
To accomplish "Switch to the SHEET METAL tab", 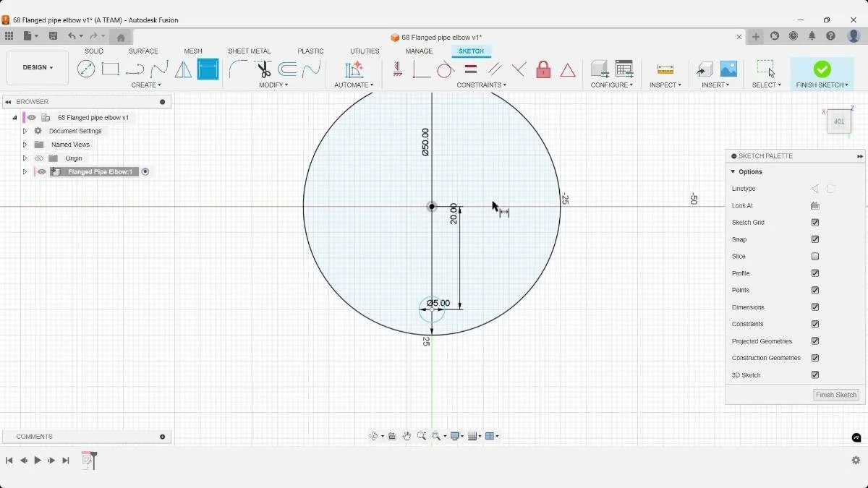I will click(250, 51).
